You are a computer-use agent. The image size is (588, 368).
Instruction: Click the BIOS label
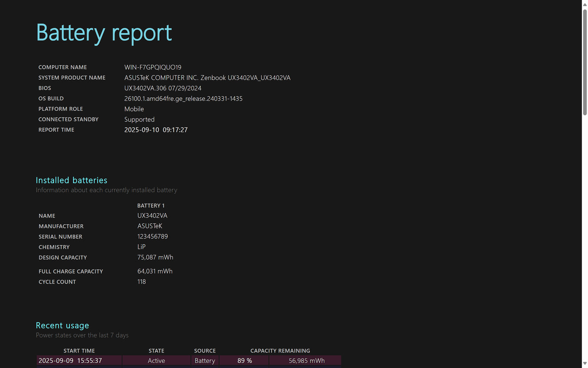(44, 88)
